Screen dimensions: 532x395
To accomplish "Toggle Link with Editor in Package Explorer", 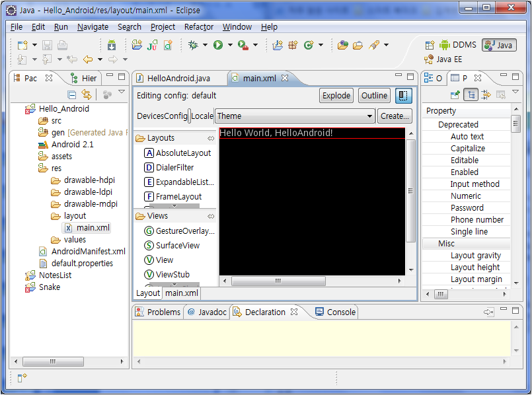I will 87,94.
